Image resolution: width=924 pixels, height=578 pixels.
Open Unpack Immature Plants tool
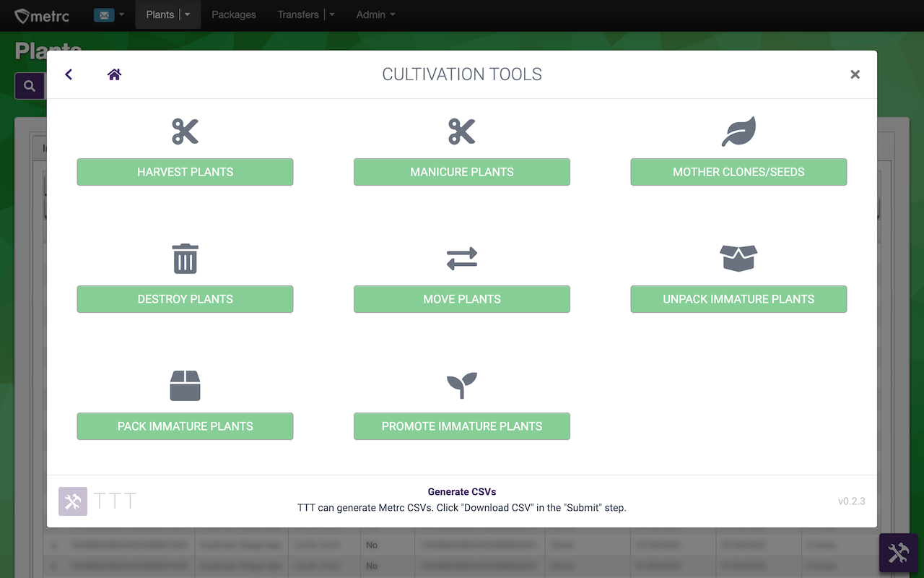738,299
